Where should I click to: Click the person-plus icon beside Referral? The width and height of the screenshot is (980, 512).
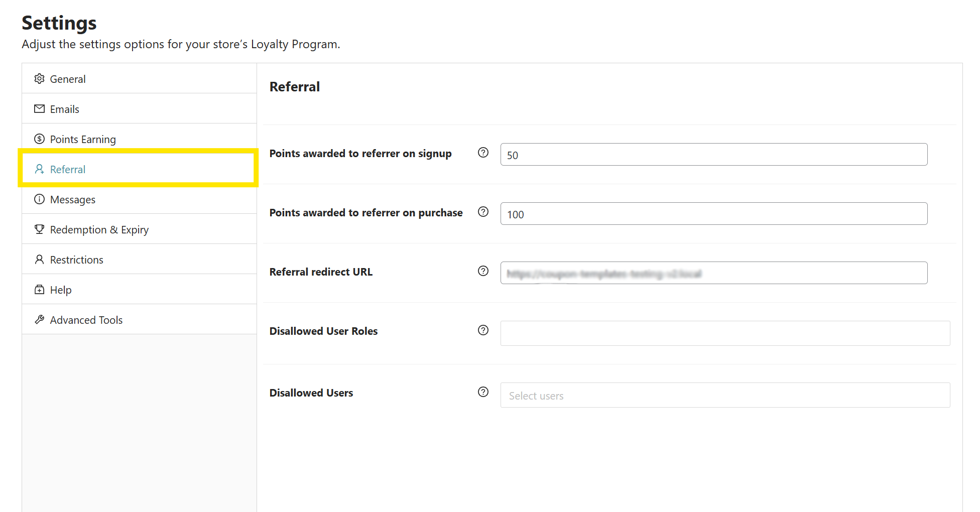[39, 169]
